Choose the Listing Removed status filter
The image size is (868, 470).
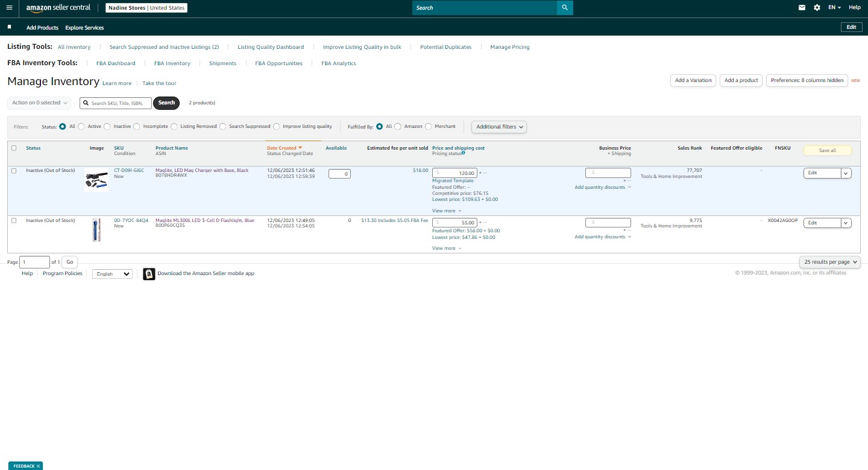click(174, 127)
